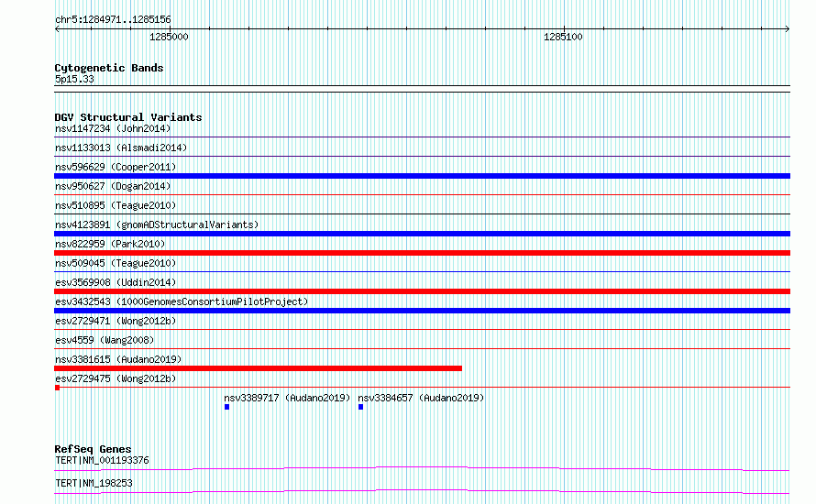Open the nsv1133013 (Alsmadi2014) variant
The width and height of the screenshot is (816, 504).
pyautogui.click(x=121, y=148)
